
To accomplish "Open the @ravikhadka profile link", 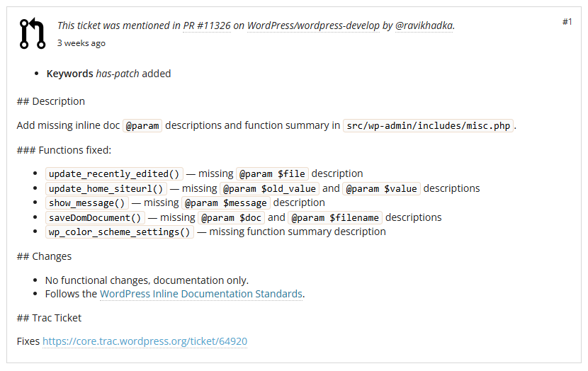I will (424, 25).
